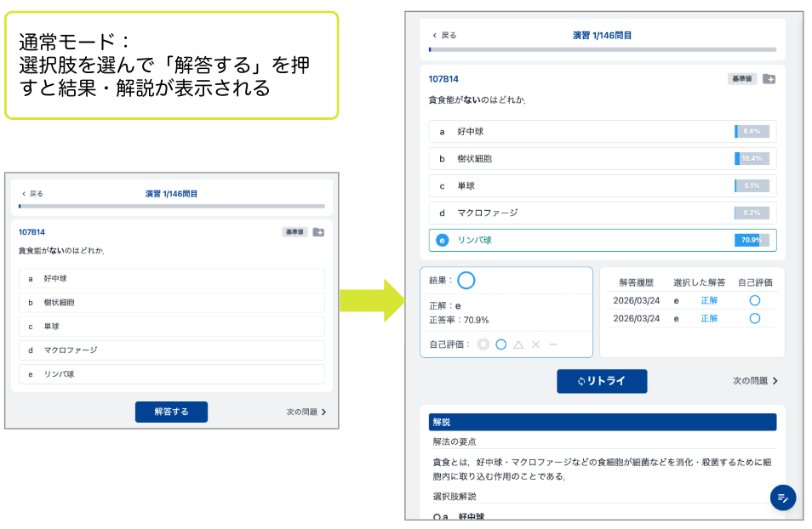Open the floating memo edit button
812x529 pixels.
coord(782,498)
